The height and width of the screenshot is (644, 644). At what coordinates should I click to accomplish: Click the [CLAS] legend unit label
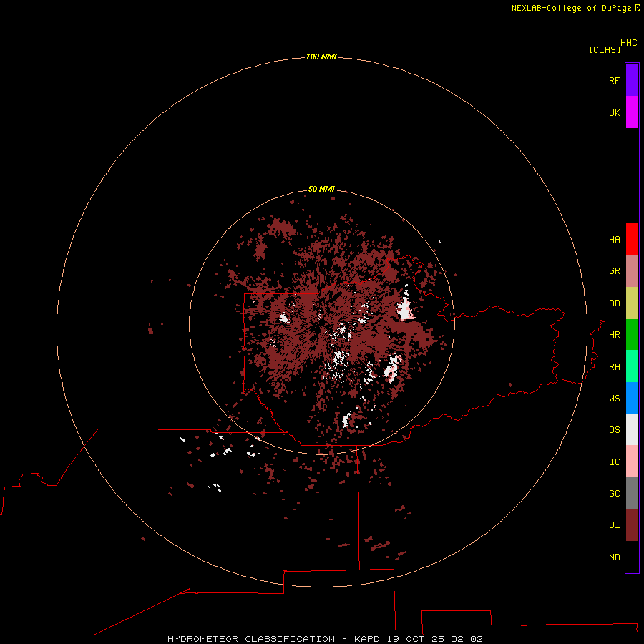click(x=605, y=49)
